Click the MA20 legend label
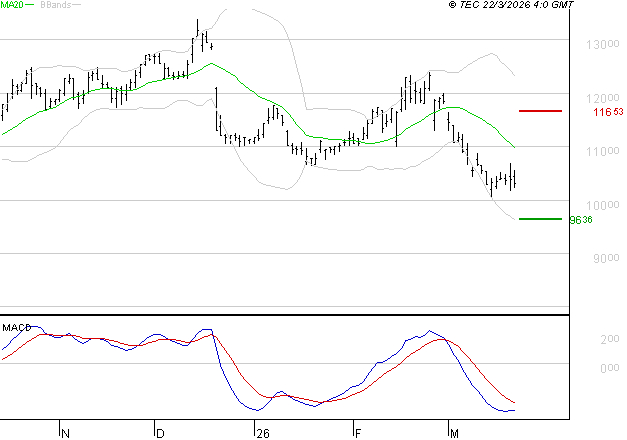Viewport: 627px width, 440px height. (12, 5)
